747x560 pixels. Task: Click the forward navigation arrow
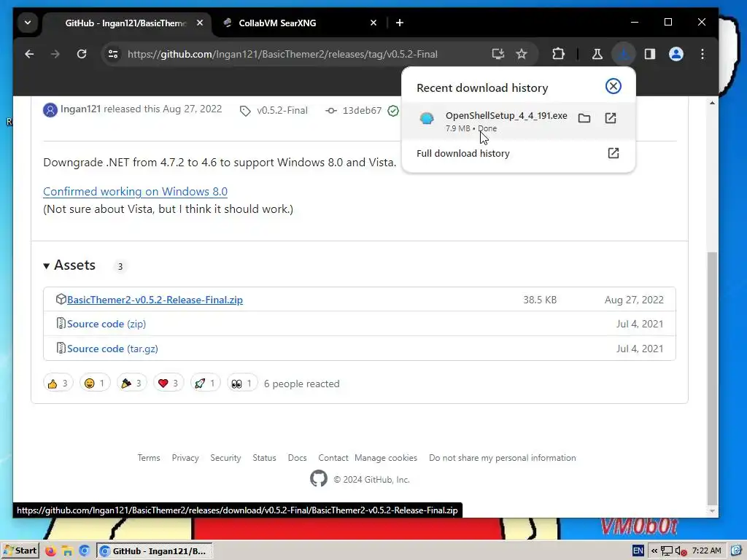55,54
